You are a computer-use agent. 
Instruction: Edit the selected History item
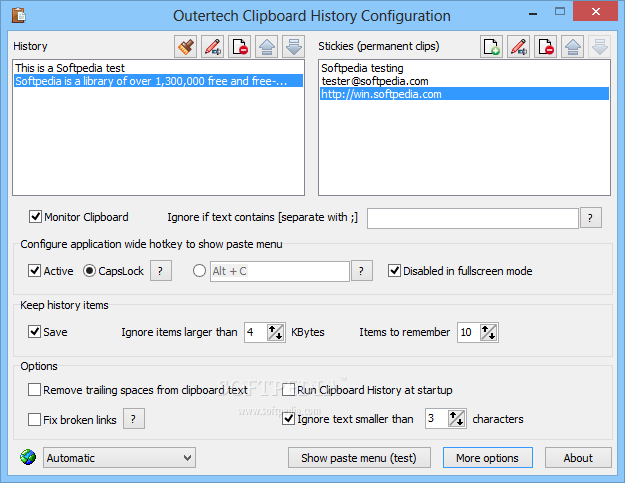(x=212, y=47)
